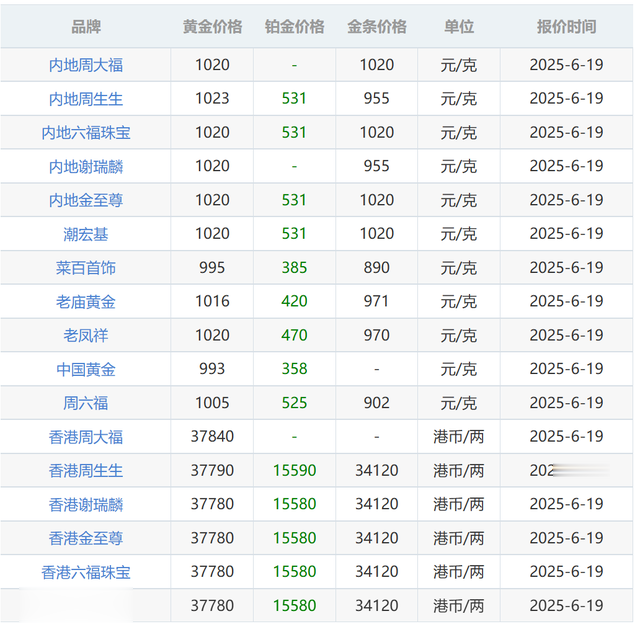Open the 香港谢瑞麟 brand link
This screenshot has height=624, width=640.
(86, 505)
